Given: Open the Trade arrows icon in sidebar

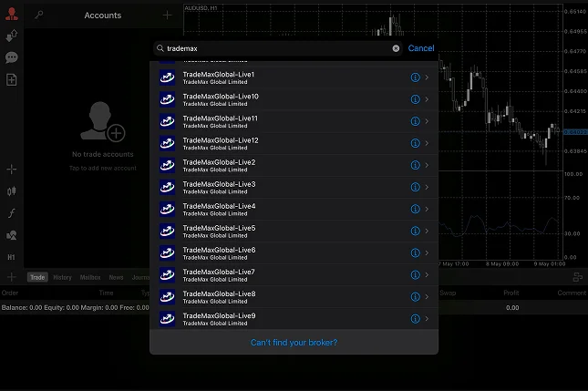Looking at the screenshot, I should (x=12, y=36).
